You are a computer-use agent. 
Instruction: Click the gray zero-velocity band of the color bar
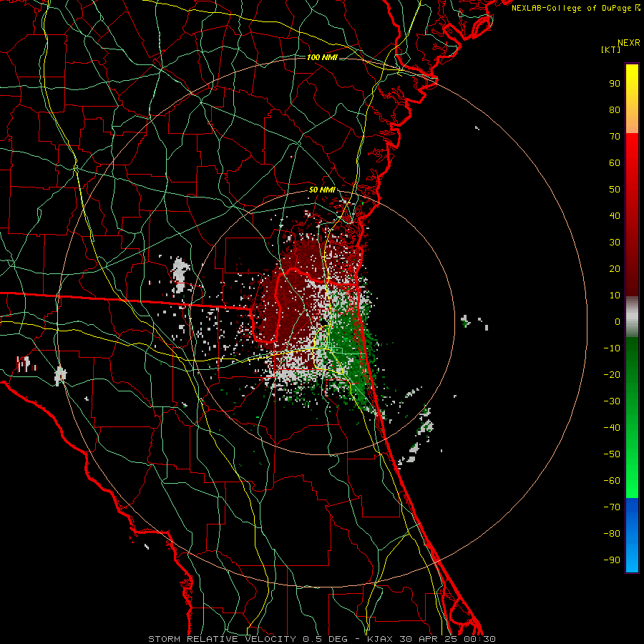click(632, 317)
